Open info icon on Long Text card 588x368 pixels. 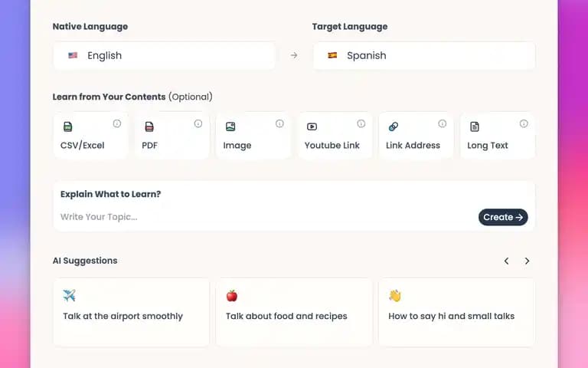pyautogui.click(x=524, y=123)
